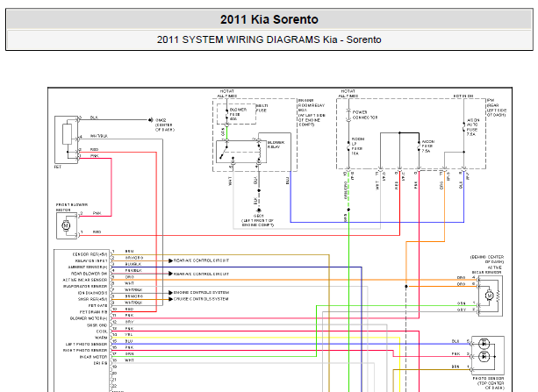The image size is (538, 392).
Task: Select the 'PHOTO SENSOR (TOP CENTER OF DASH)' label
Action: (488, 383)
